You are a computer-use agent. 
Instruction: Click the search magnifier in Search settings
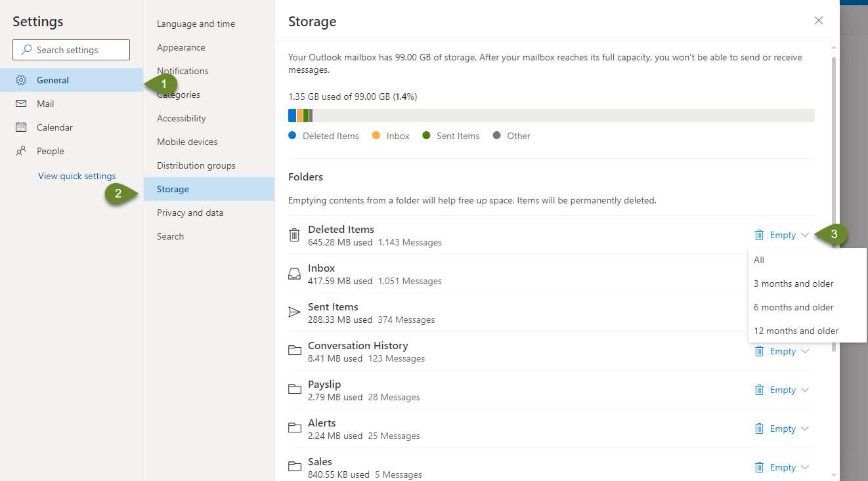(26, 49)
